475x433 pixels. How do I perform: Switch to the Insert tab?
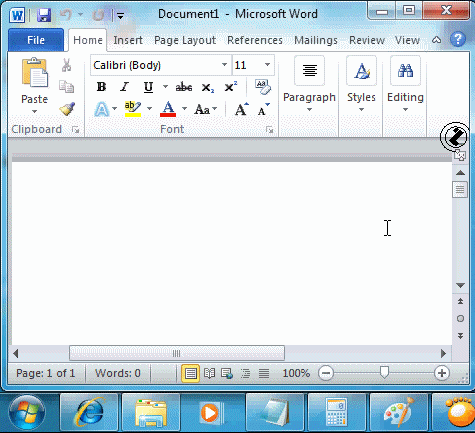(128, 40)
